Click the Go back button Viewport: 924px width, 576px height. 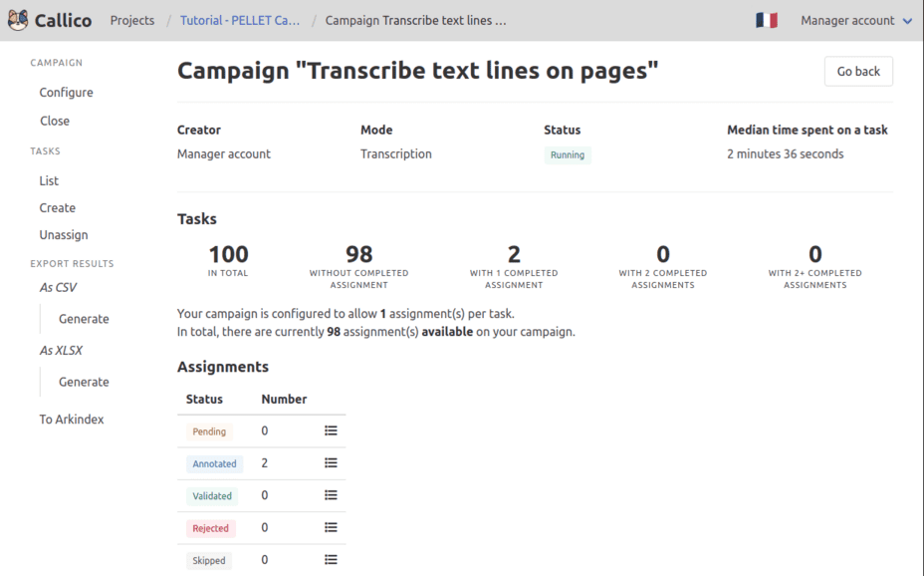[x=858, y=72]
